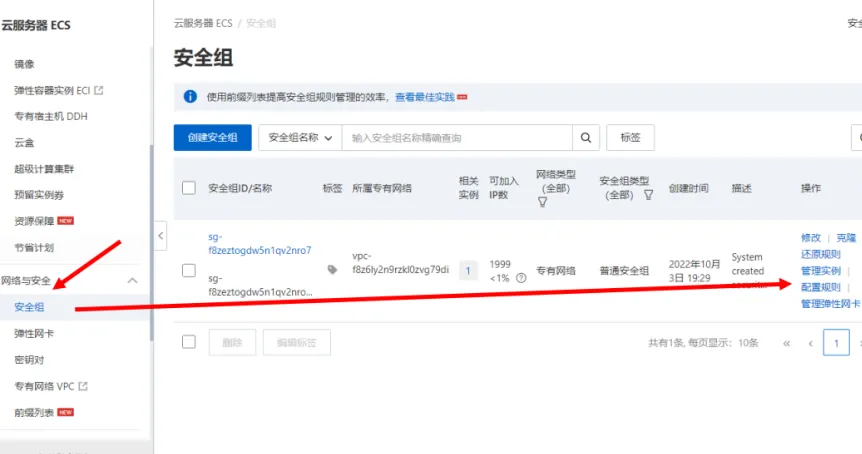This screenshot has width=862, height=454.
Task: Click the sidebar vertical scrollbar
Action: point(151,242)
